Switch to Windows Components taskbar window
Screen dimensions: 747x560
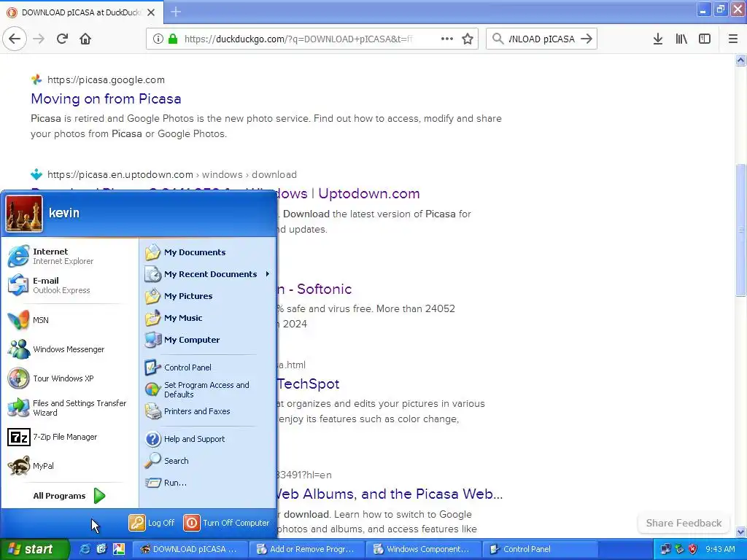pyautogui.click(x=423, y=549)
